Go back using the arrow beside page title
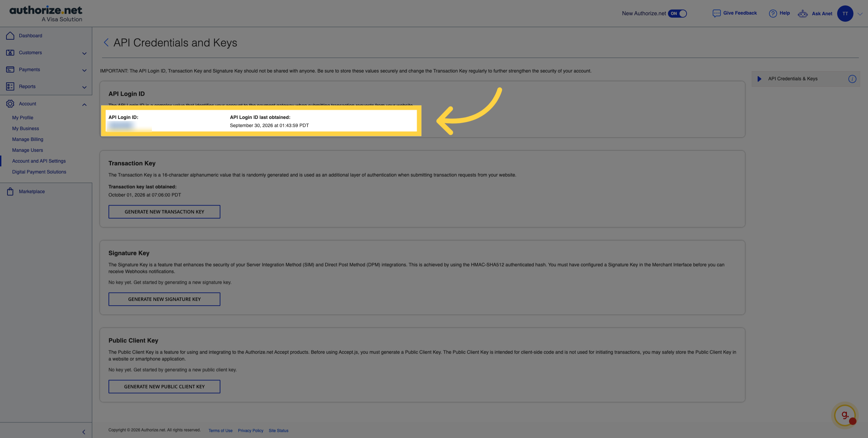 106,42
